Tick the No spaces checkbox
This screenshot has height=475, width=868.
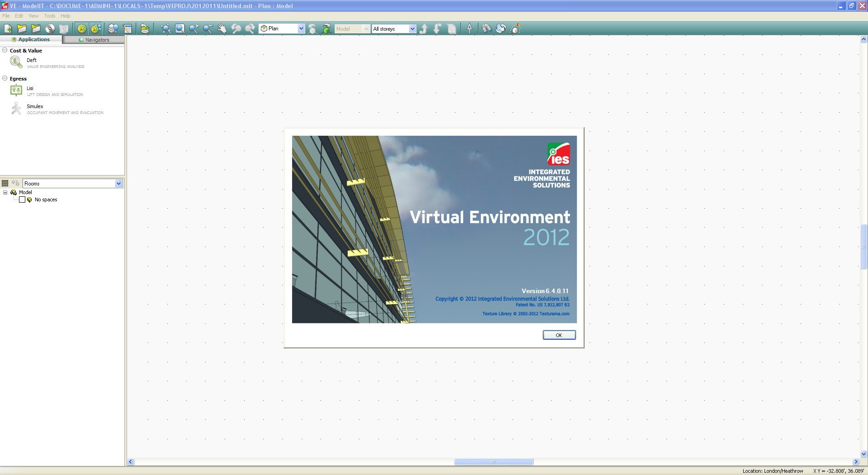(22, 199)
